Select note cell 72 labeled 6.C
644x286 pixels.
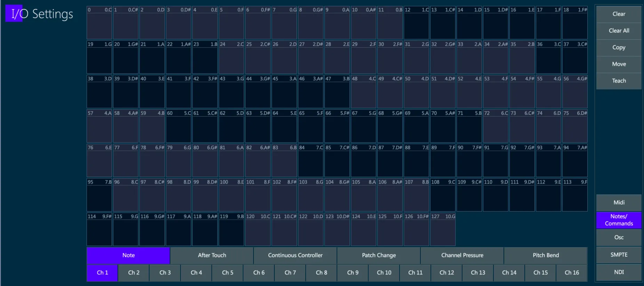point(496,126)
